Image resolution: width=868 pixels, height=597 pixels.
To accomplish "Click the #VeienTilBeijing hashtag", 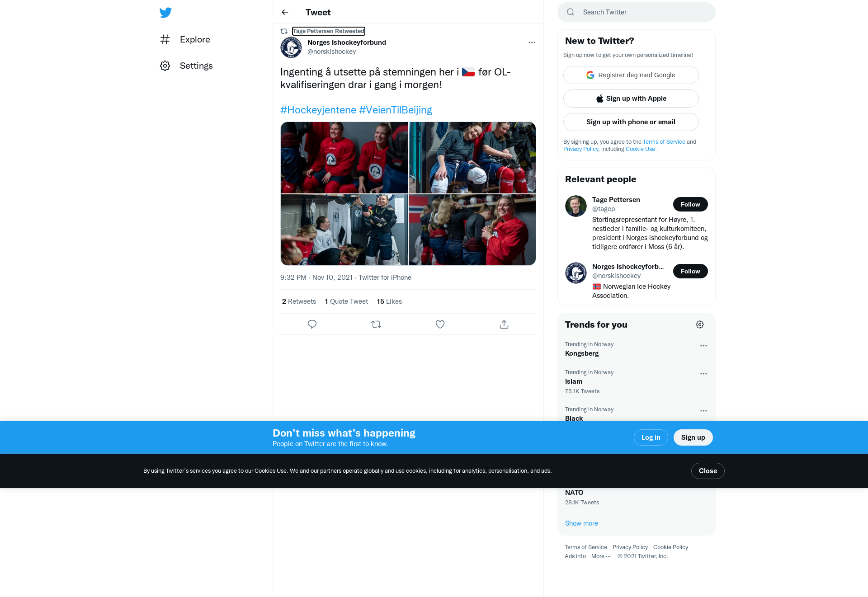I will click(396, 110).
